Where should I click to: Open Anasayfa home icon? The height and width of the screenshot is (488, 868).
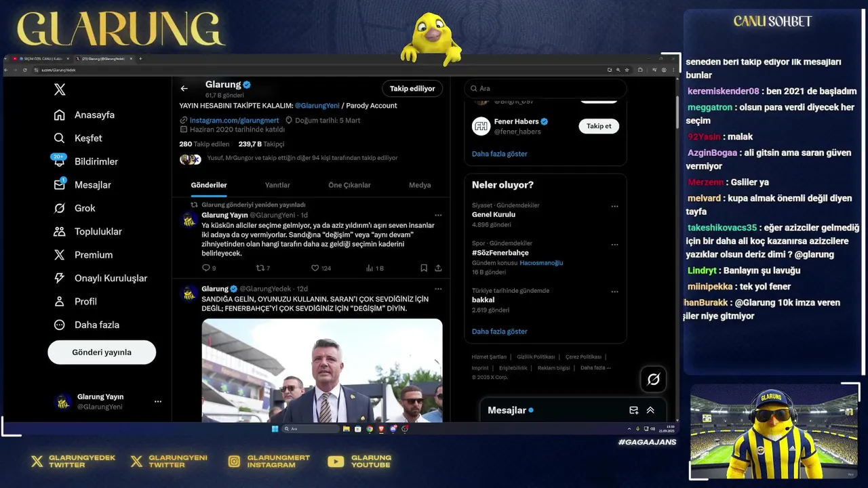(60, 115)
